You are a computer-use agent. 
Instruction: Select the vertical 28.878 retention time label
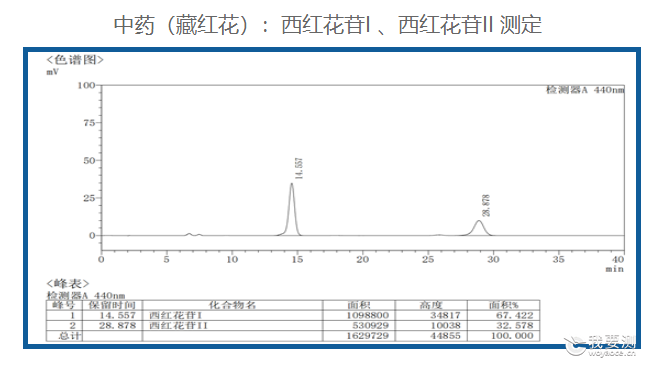tap(486, 205)
